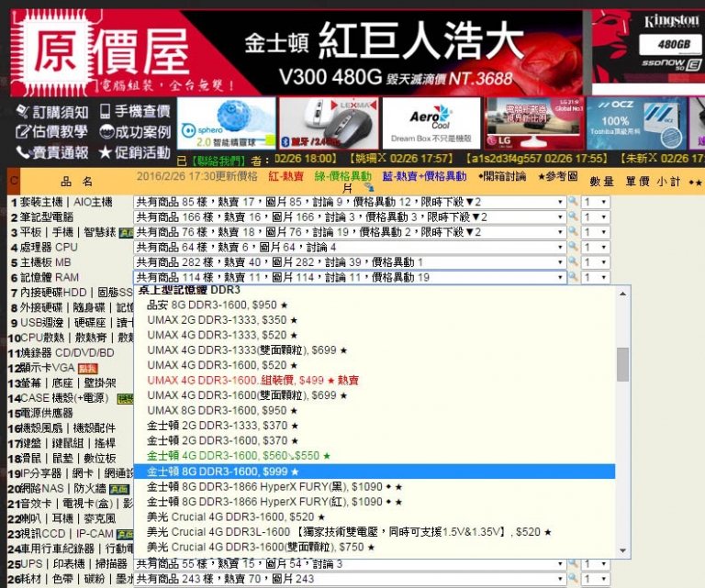Open the 耗材 色帶 product dropdown
This screenshot has width=705, height=588.
pyautogui.click(x=350, y=579)
